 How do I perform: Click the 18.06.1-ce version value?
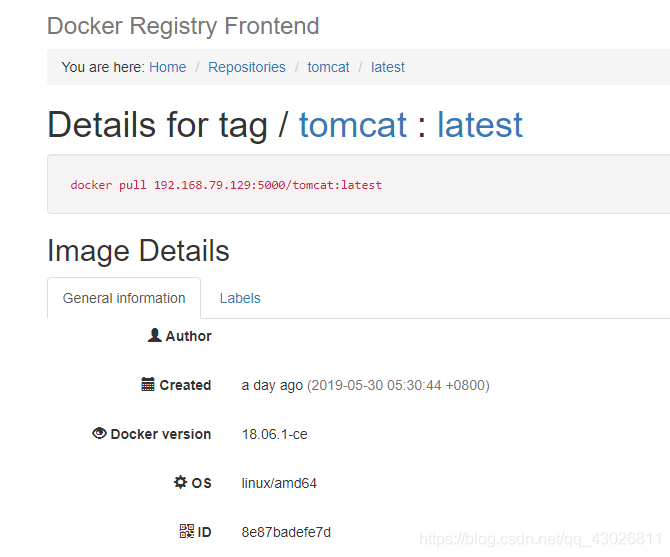[274, 434]
